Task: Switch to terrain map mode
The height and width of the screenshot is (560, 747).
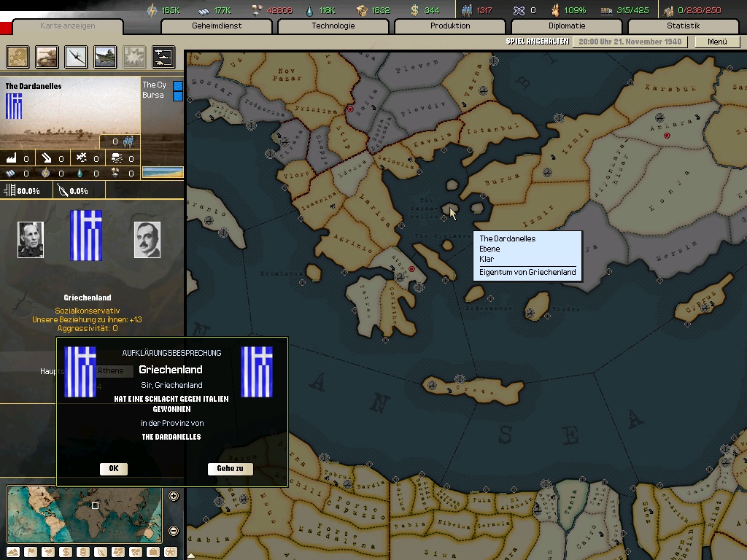Action: pos(14,552)
